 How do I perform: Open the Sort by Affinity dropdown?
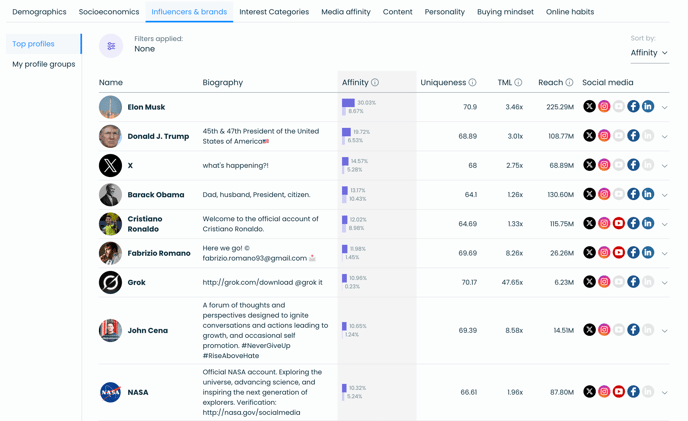pos(649,53)
